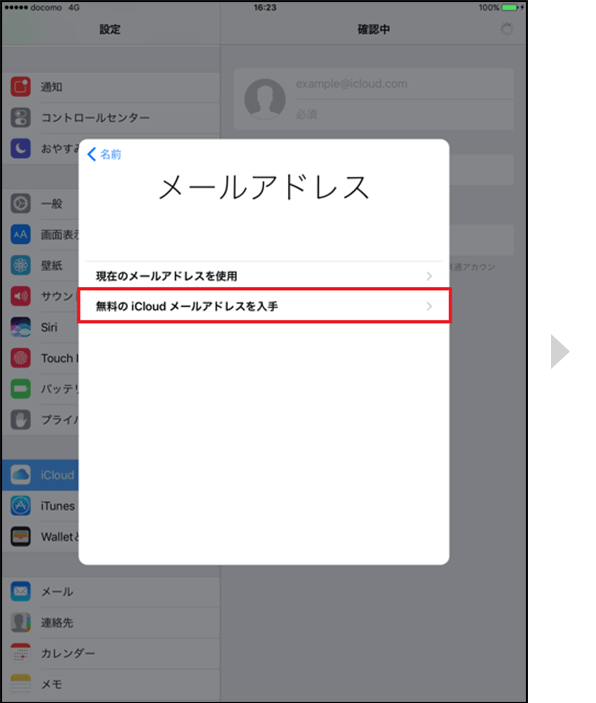Viewport: 596px width, 703px height.
Task: Tap the Wallet icon
Action: tap(21, 537)
